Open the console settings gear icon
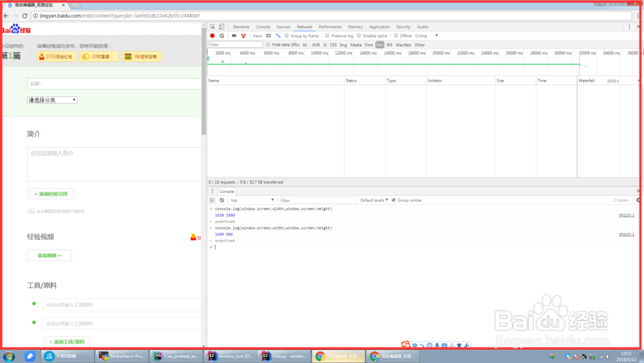This screenshot has width=644, height=363. coord(638,201)
